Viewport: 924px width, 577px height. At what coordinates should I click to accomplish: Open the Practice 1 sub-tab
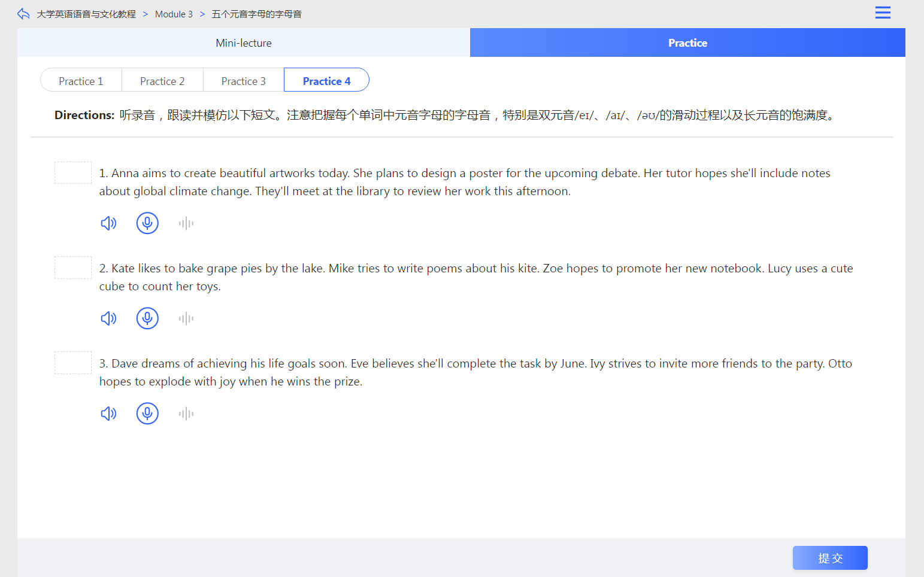point(81,81)
